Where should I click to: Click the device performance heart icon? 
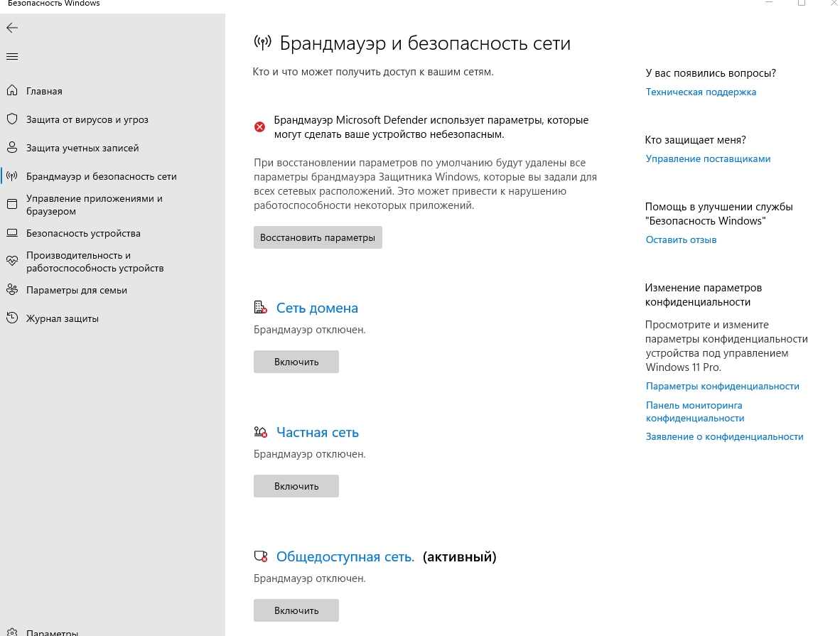pyautogui.click(x=12, y=262)
